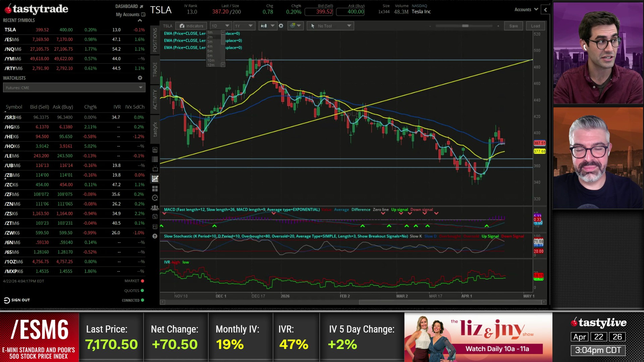
Task: Expand the 1Y time range dropdown
Action: coord(244,26)
